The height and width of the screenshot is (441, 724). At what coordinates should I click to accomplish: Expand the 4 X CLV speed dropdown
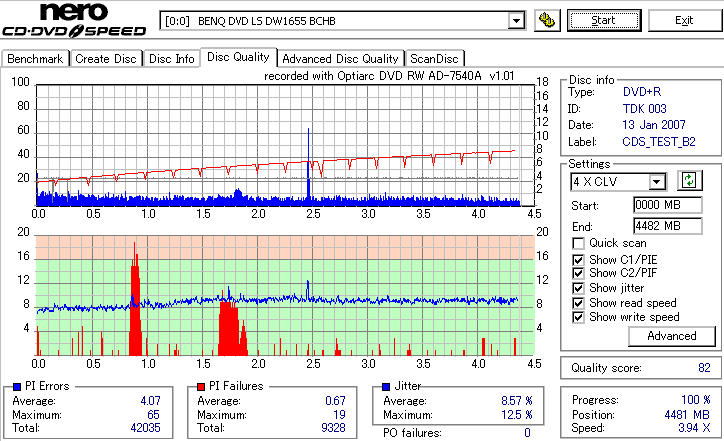[656, 181]
